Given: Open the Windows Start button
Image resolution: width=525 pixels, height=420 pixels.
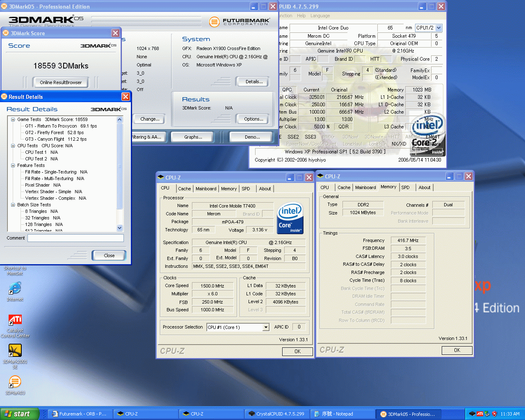Looking at the screenshot, I should coord(20,414).
